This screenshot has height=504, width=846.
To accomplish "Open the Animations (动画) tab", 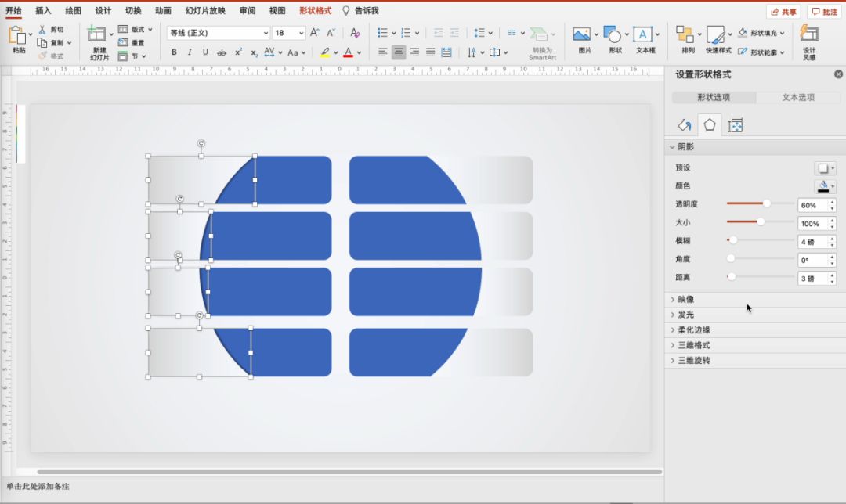I will point(163,10).
